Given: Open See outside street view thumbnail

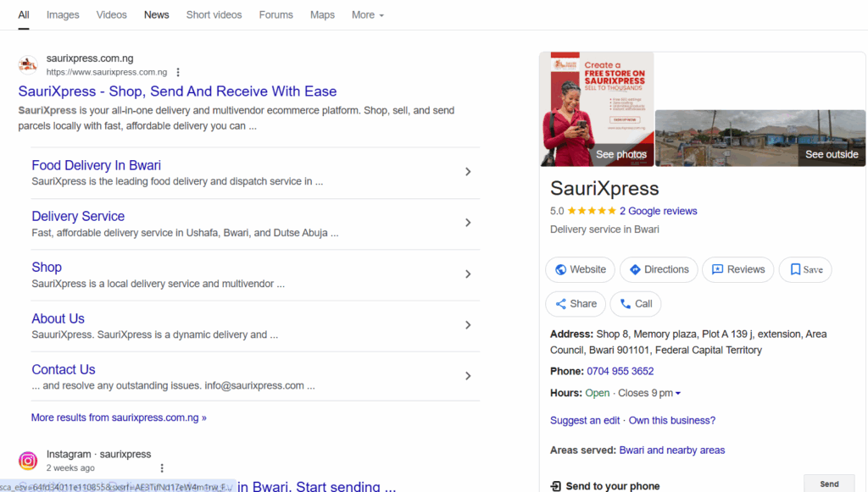Looking at the screenshot, I should 760,138.
